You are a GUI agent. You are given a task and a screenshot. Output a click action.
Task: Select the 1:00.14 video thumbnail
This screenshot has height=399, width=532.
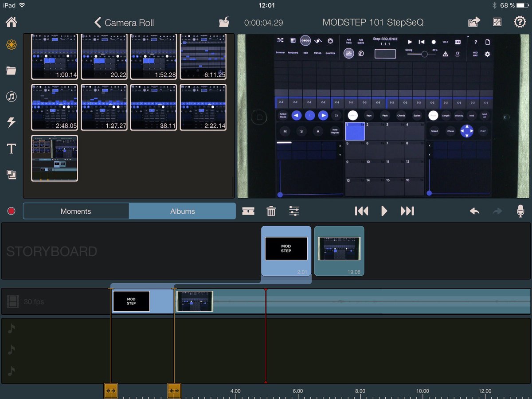click(x=55, y=57)
